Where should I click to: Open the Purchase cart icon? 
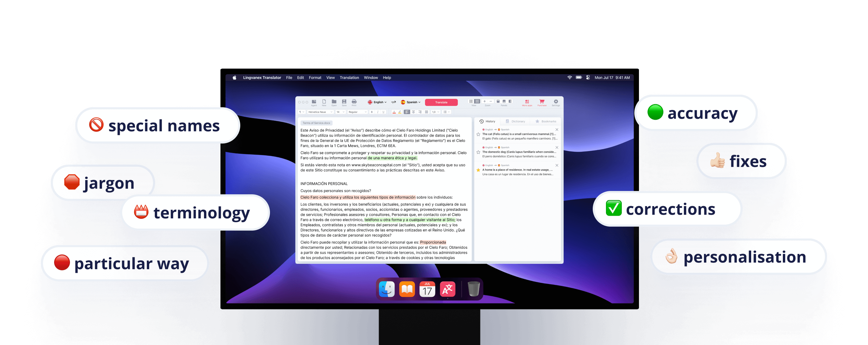(542, 102)
